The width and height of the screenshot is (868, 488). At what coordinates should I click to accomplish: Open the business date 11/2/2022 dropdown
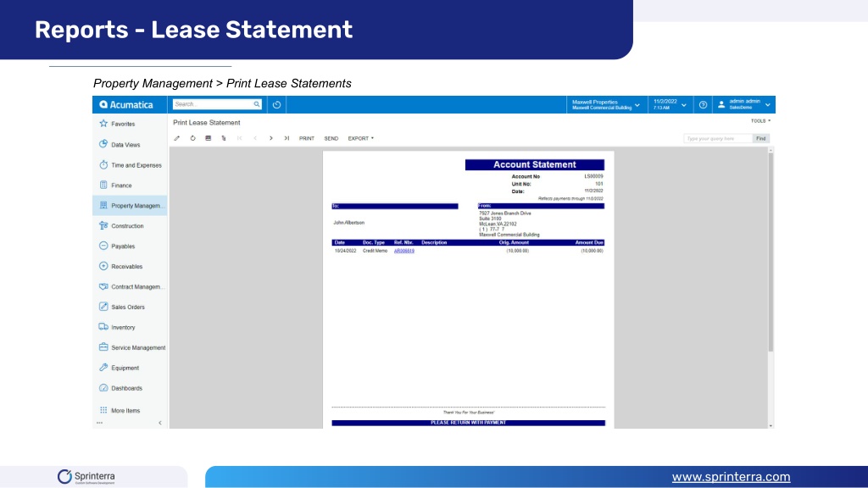pos(670,104)
